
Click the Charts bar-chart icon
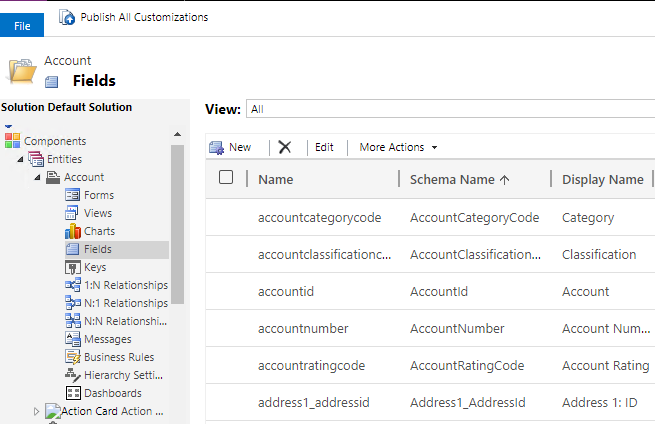point(73,231)
